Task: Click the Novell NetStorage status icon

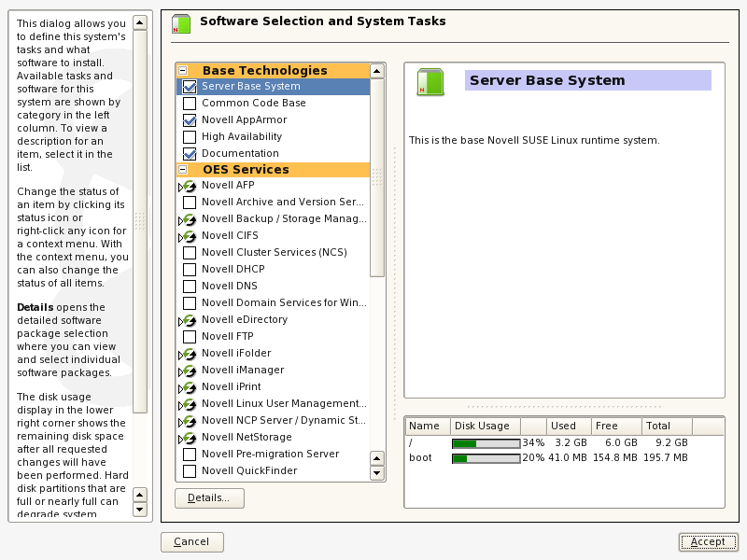Action: tap(189, 438)
